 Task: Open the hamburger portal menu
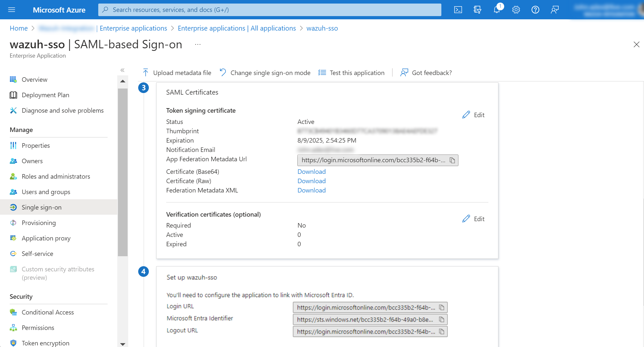point(12,10)
